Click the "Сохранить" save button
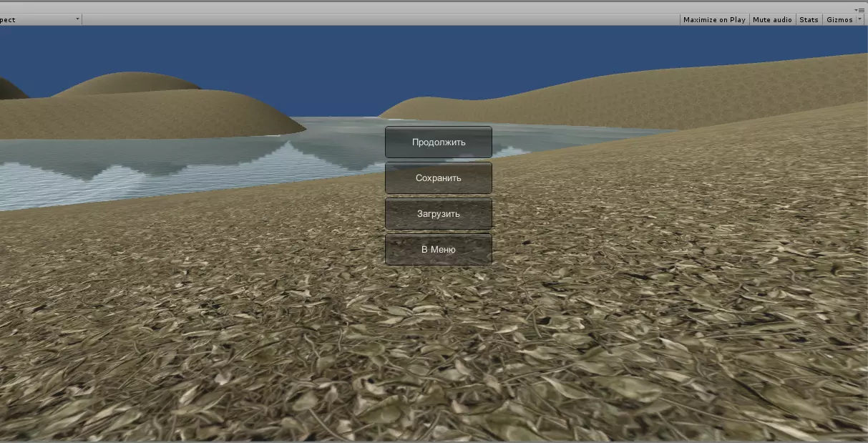This screenshot has height=443, width=868. (438, 177)
